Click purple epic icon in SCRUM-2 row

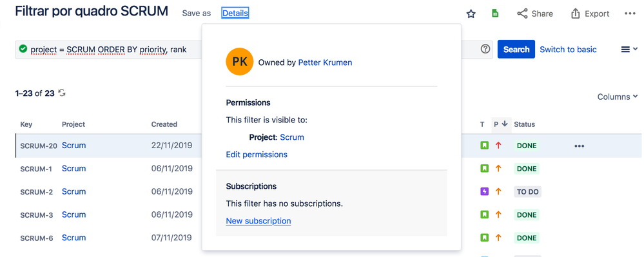tap(485, 191)
